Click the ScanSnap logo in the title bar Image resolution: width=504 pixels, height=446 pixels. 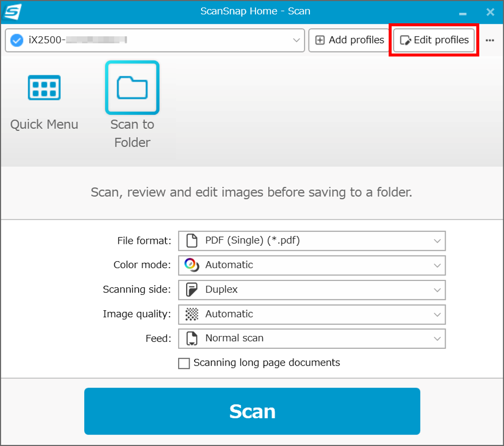(x=12, y=11)
